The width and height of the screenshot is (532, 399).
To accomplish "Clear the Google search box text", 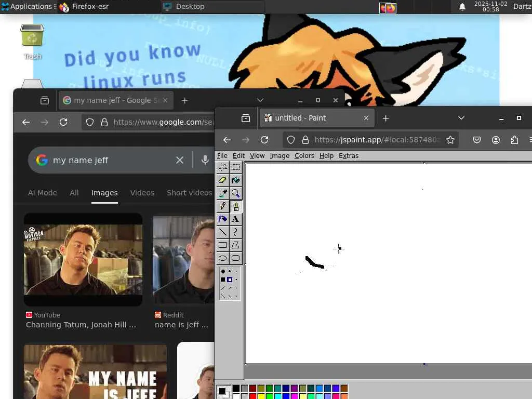I will 179,160.
